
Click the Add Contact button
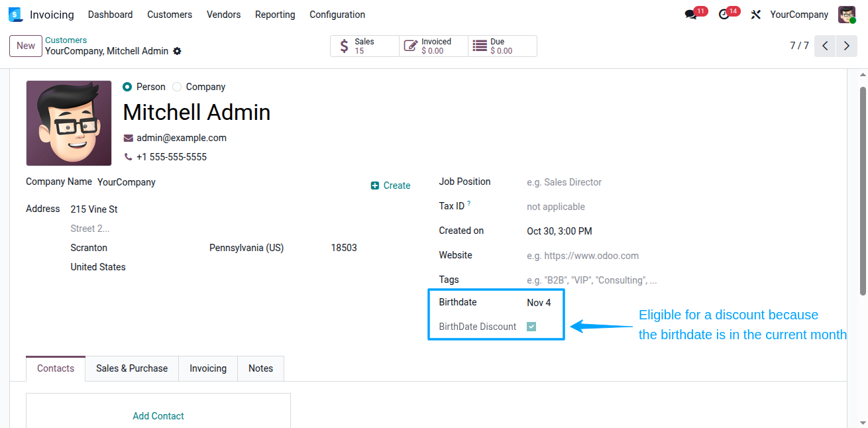click(x=158, y=416)
